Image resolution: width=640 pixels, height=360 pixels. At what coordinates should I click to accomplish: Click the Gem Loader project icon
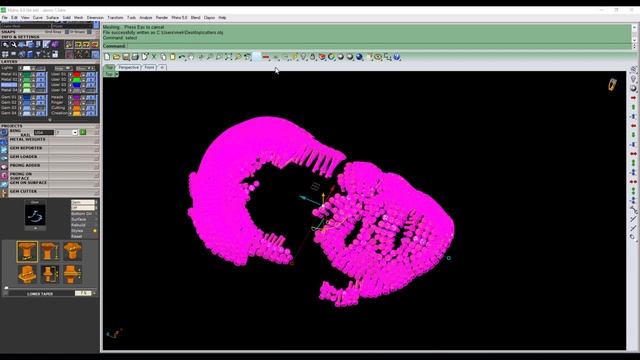4,158
